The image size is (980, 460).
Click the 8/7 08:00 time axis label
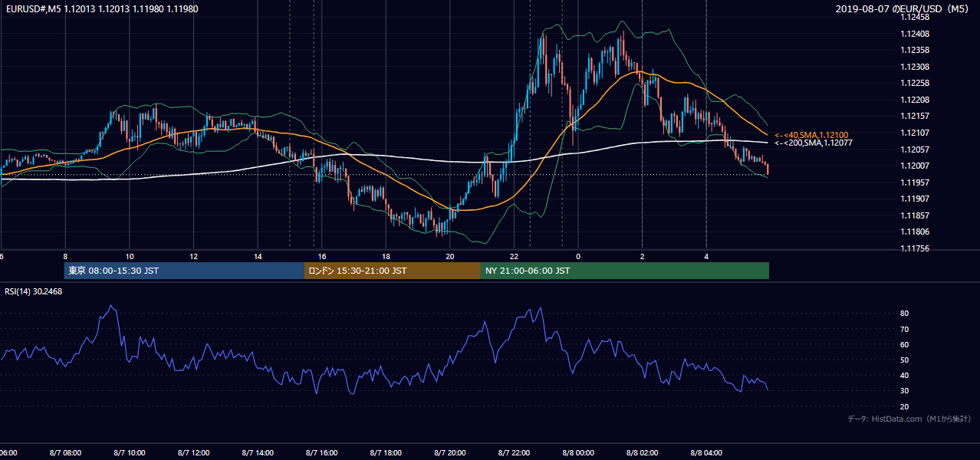pos(65,452)
